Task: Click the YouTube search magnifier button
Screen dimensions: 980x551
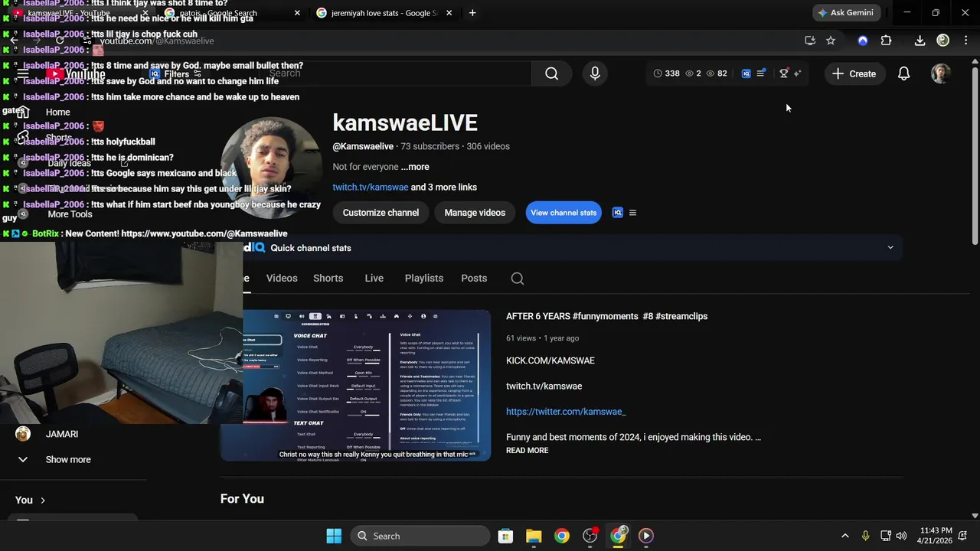Action: (x=551, y=73)
